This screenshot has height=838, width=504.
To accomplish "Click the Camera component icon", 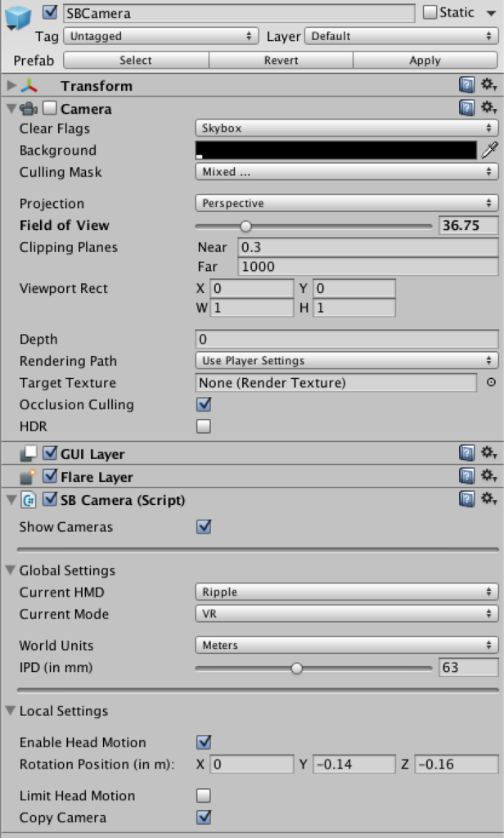I will (x=29, y=109).
